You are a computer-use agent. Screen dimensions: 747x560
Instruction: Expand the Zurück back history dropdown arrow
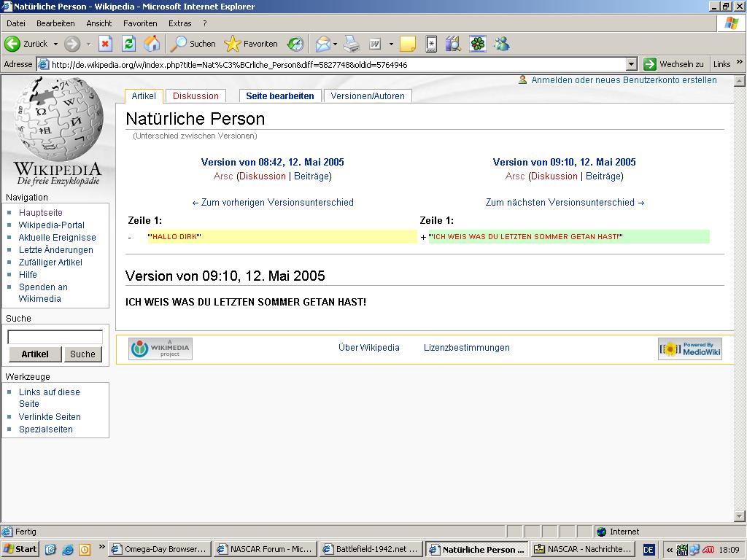[55, 44]
